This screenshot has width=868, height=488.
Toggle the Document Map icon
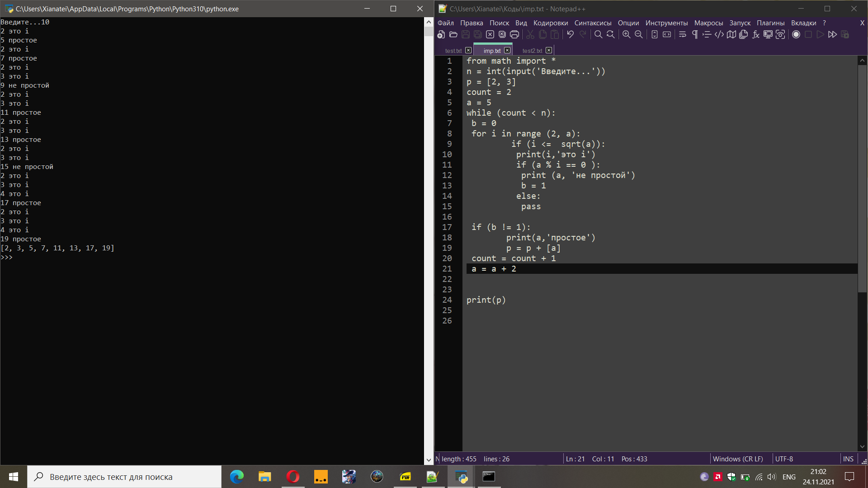point(731,35)
